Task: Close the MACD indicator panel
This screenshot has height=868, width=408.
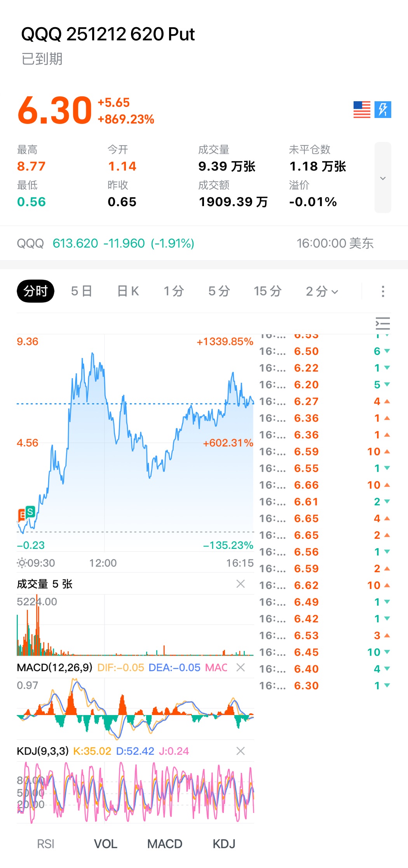Action: tap(241, 667)
